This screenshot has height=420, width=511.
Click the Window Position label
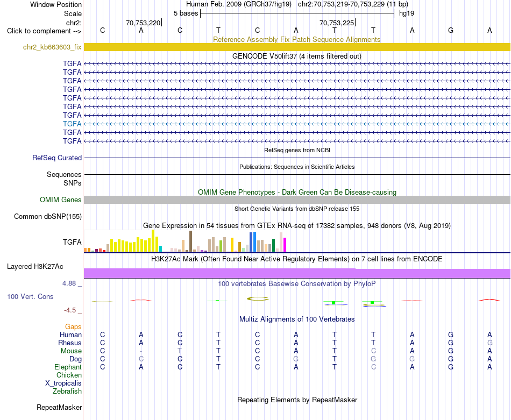coord(56,4)
